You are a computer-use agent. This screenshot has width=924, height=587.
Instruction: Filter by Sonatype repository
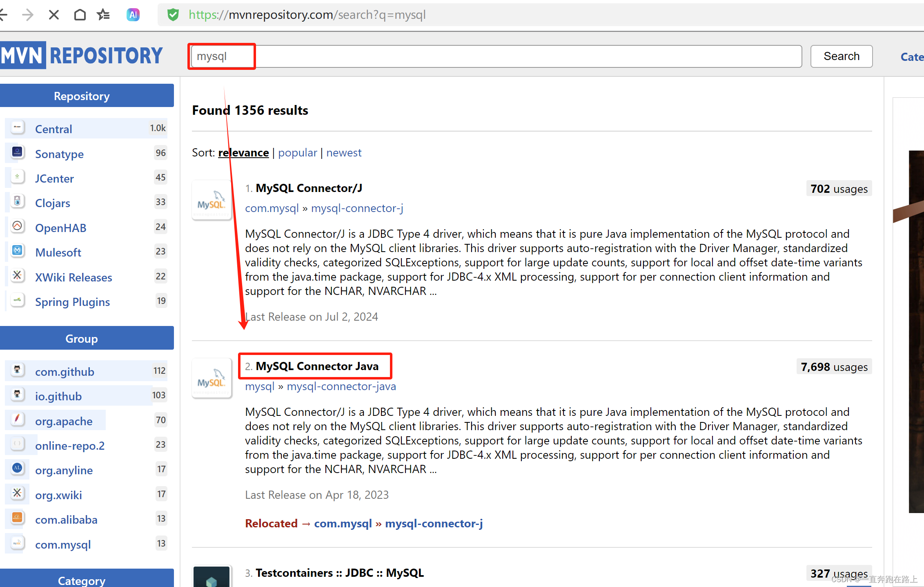[x=59, y=154]
